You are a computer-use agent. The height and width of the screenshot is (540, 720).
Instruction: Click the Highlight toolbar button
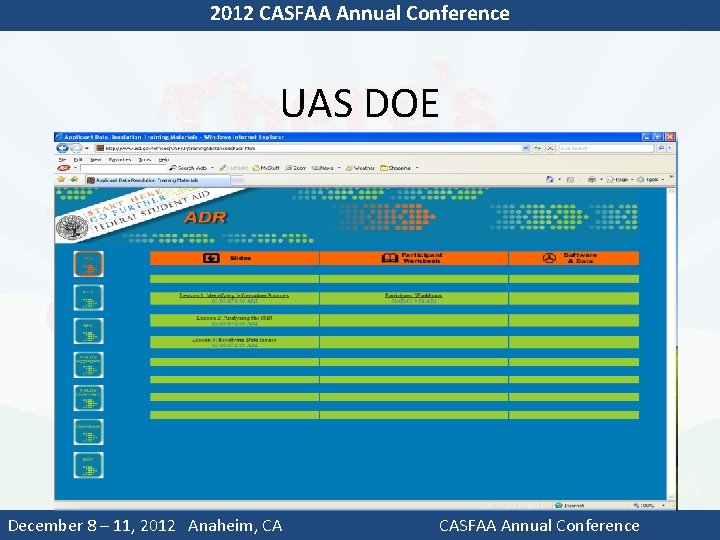(x=234, y=168)
